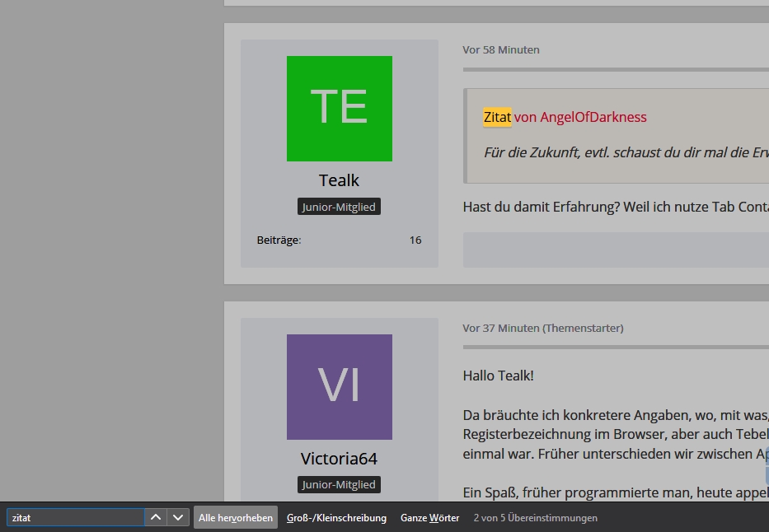Viewport: 769px width, 532px height.
Task: Jump to the next search match
Action: pos(178,517)
